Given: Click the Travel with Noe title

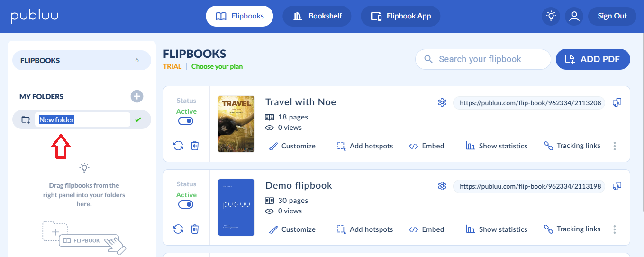Looking at the screenshot, I should point(300,102).
